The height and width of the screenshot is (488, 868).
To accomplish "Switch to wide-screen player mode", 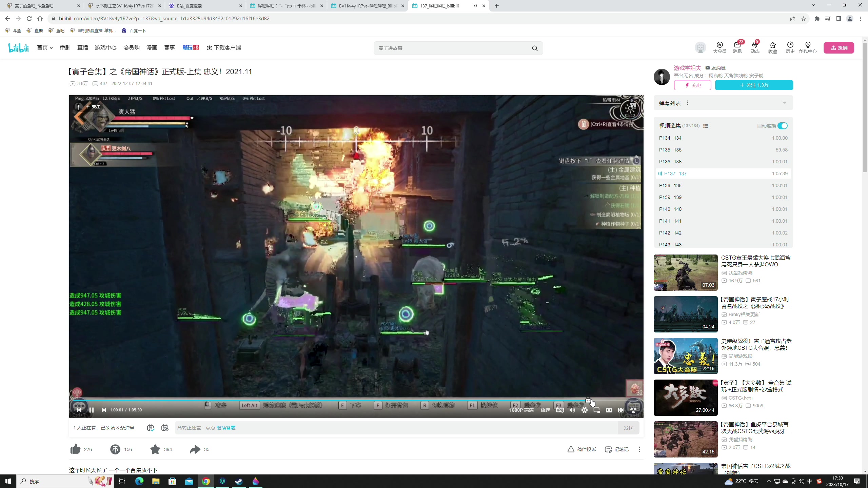I will coord(609,410).
